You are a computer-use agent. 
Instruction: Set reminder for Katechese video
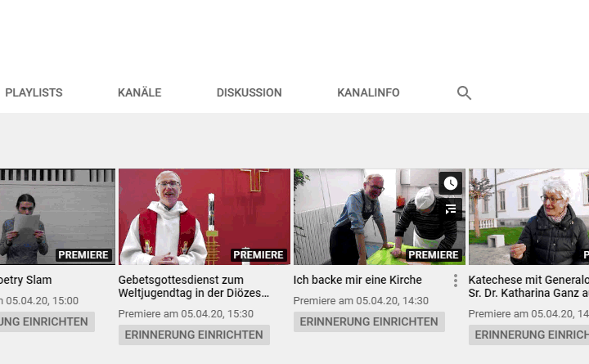point(529,335)
